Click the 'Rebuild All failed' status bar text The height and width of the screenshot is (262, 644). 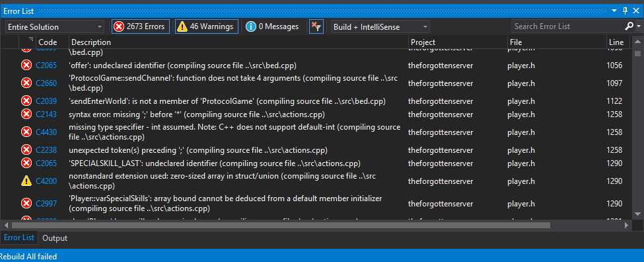[x=28, y=257]
